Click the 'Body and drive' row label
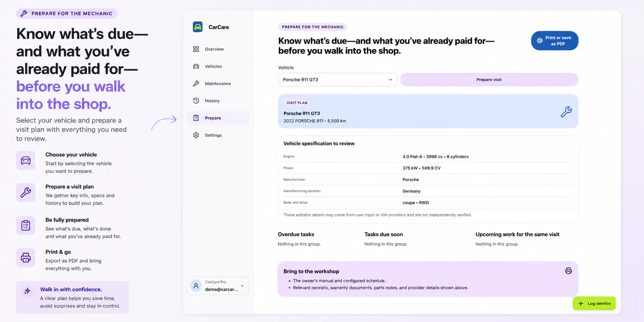This screenshot has width=644, height=322. coord(295,203)
